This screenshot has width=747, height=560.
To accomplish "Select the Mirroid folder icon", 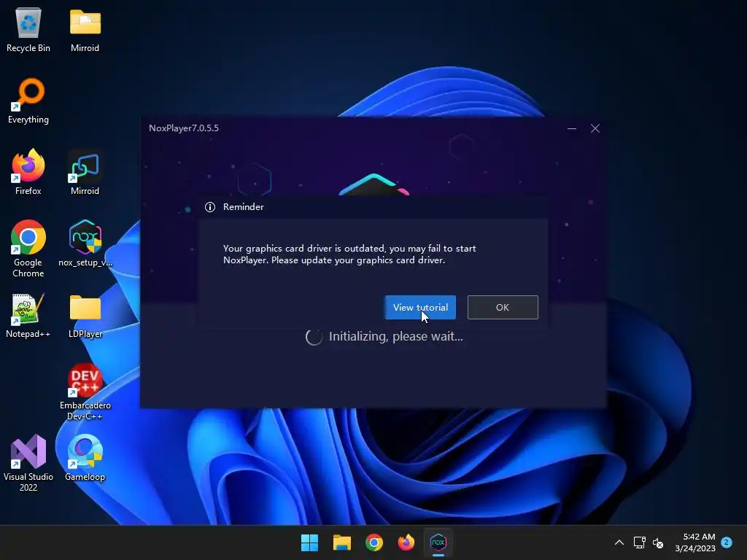I will pos(85,30).
